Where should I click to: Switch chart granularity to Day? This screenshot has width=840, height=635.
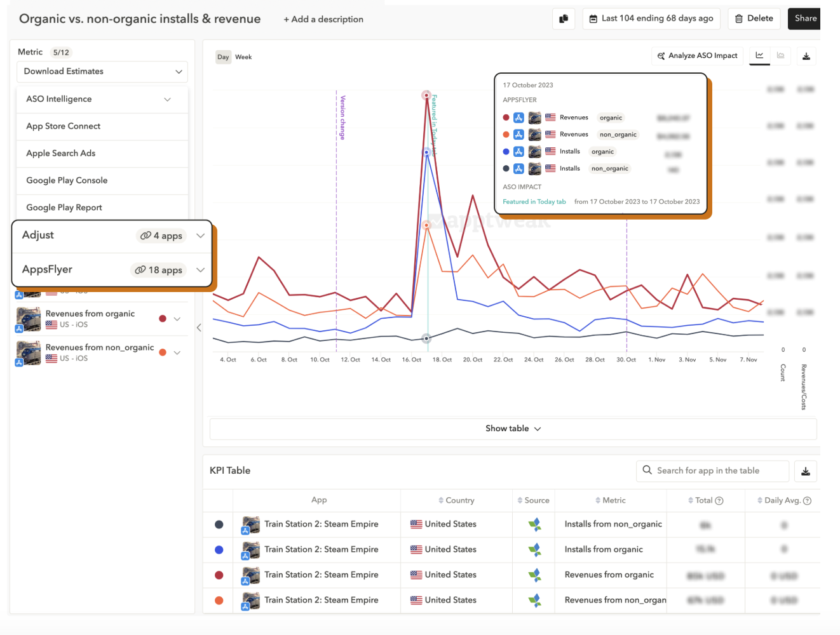point(223,57)
